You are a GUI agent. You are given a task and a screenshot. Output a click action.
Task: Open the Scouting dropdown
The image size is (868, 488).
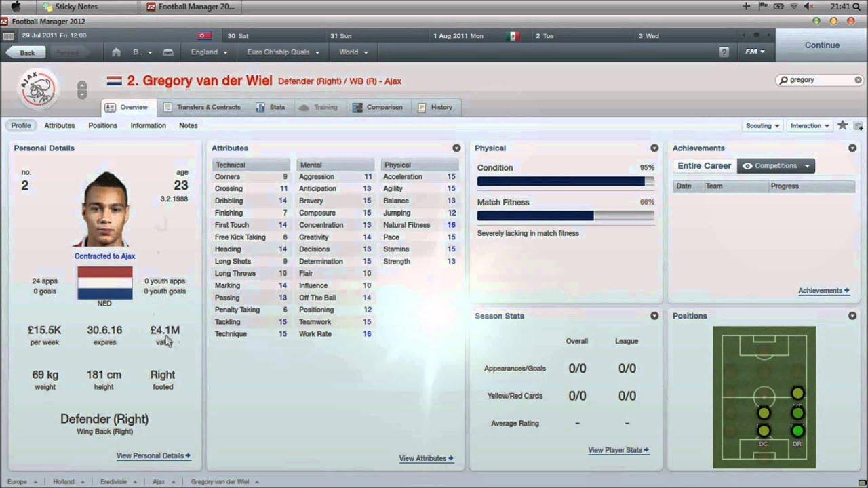[x=762, y=125]
